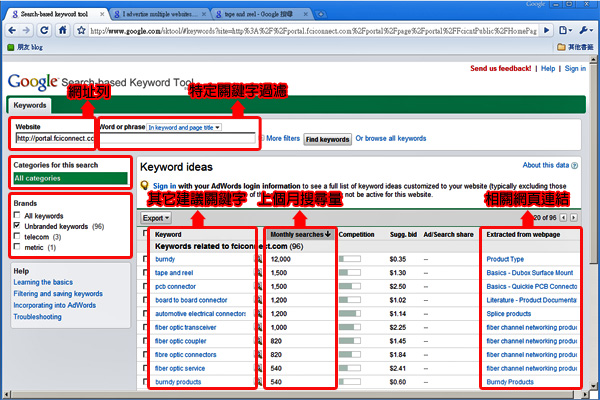This screenshot has height=400, width=600.
Task: Open Burndy Products webpage link
Action: coord(510,382)
